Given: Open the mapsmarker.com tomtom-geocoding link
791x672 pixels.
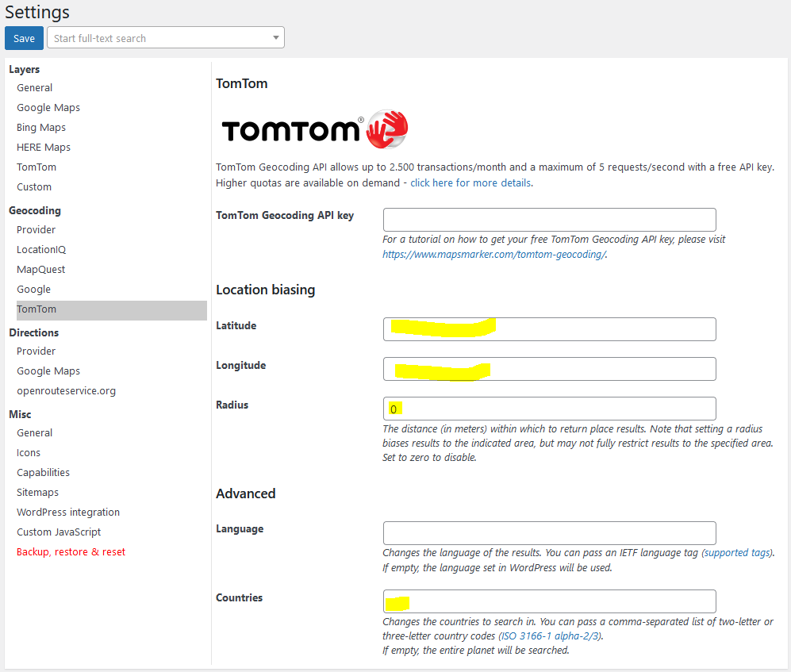Looking at the screenshot, I should click(493, 254).
